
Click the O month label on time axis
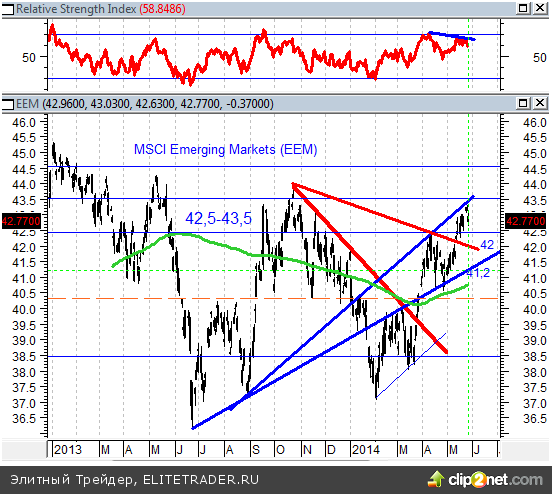[x=280, y=450]
